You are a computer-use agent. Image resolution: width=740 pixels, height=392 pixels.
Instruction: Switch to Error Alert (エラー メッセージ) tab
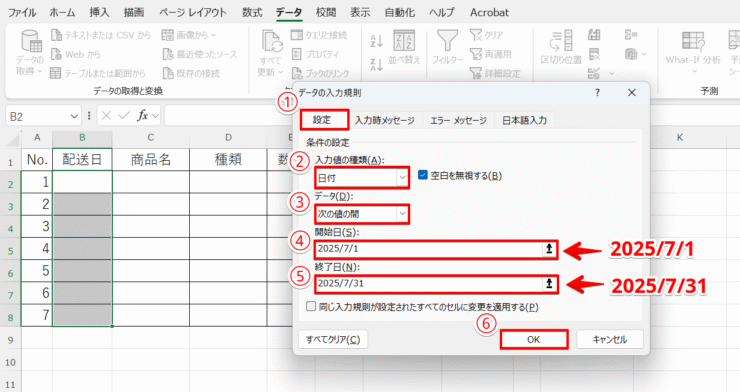click(458, 120)
